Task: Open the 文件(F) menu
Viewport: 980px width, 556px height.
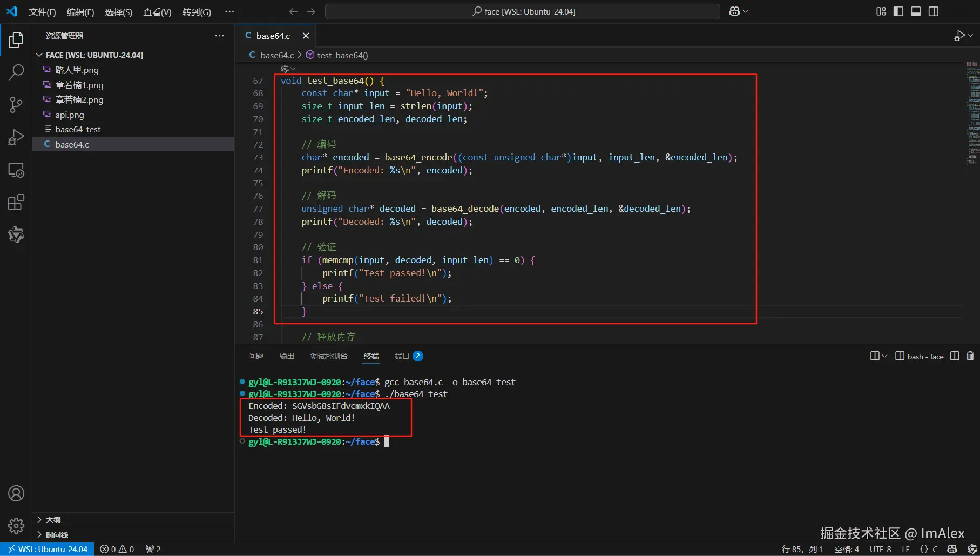Action: point(42,12)
